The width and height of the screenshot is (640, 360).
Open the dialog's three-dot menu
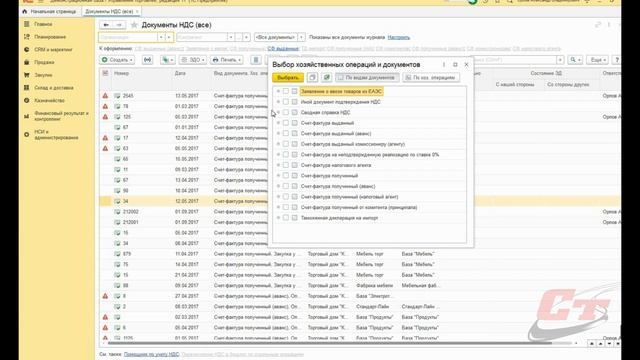click(x=444, y=64)
